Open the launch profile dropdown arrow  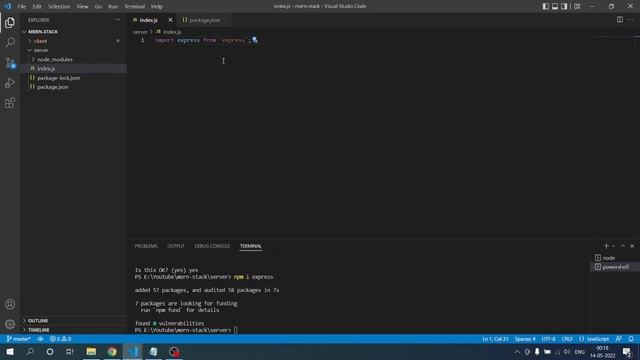click(x=613, y=246)
